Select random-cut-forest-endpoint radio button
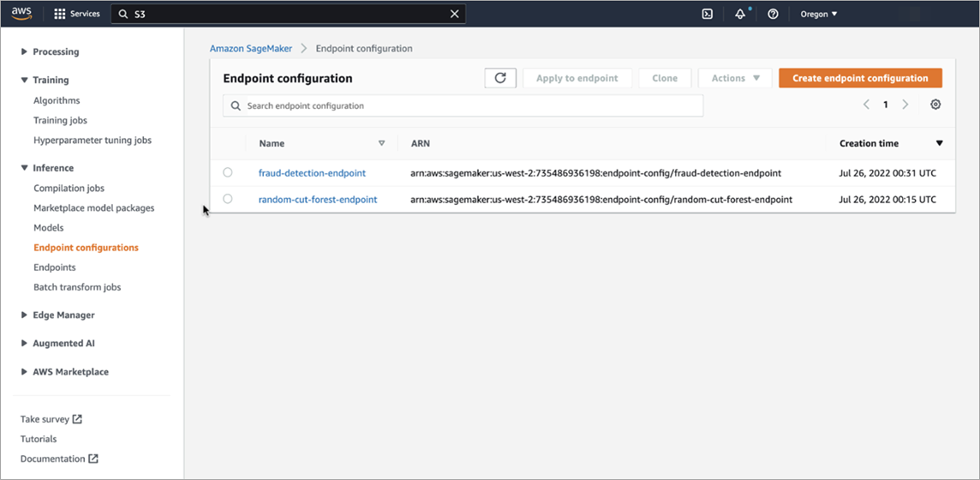Screen dimensions: 980x480 coord(228,200)
